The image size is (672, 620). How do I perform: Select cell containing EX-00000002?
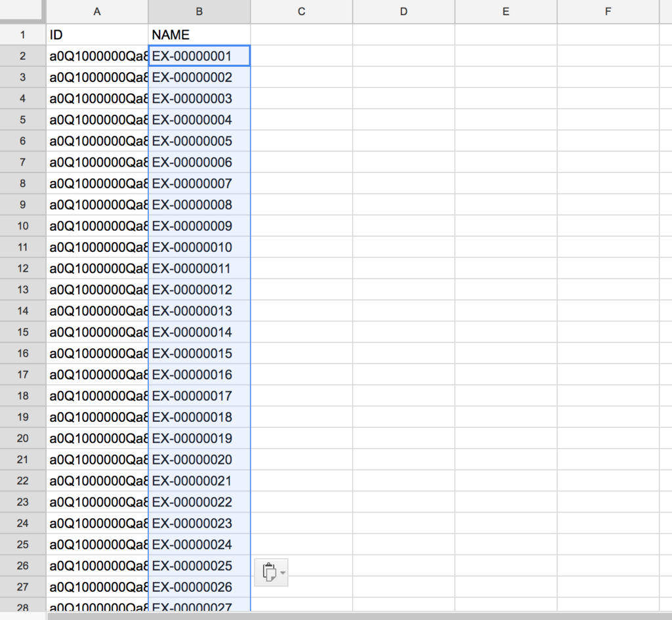pos(199,77)
